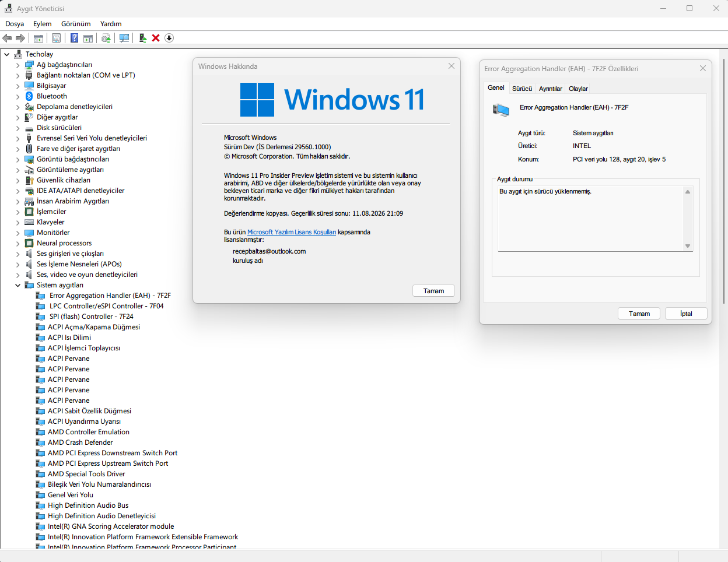Toggle the console tree pane toolbar icon
This screenshot has height=562, width=728.
point(38,38)
